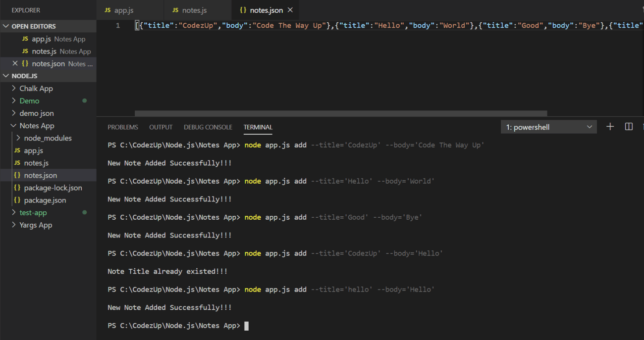Click the split terminal icon
The height and width of the screenshot is (340, 644).
pos(629,127)
